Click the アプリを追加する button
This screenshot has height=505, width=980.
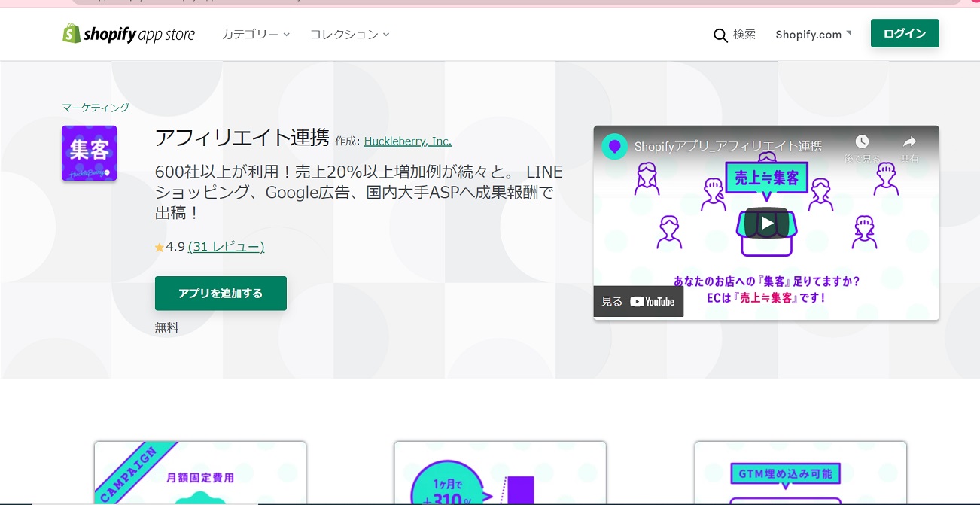tap(221, 294)
